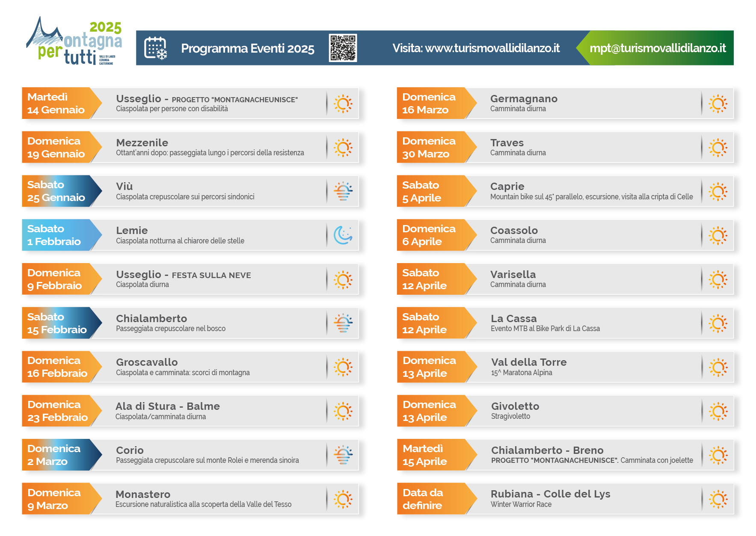Image resolution: width=756 pixels, height=536 pixels.
Task: Click the Montagna per tutti 2025 logo
Action: click(x=75, y=42)
